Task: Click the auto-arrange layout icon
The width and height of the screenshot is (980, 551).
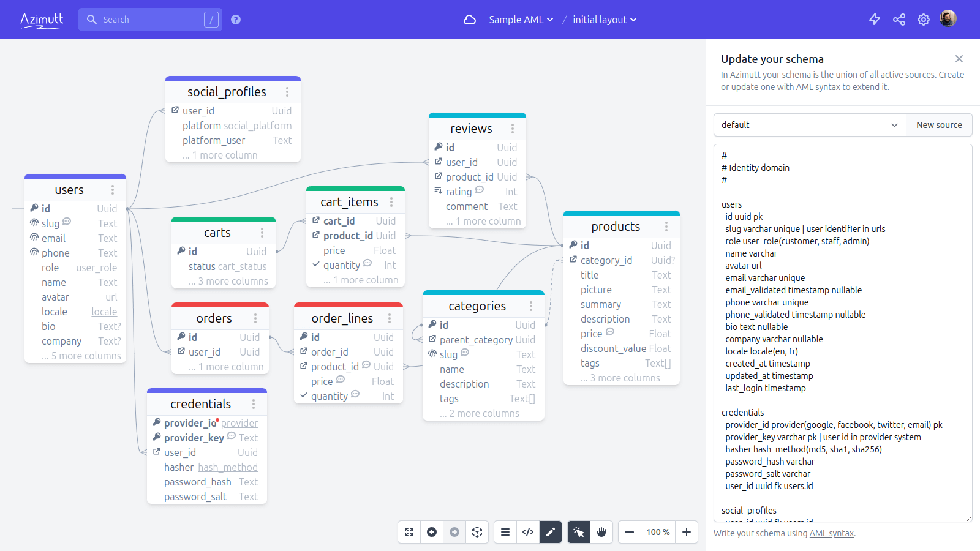Action: (477, 532)
